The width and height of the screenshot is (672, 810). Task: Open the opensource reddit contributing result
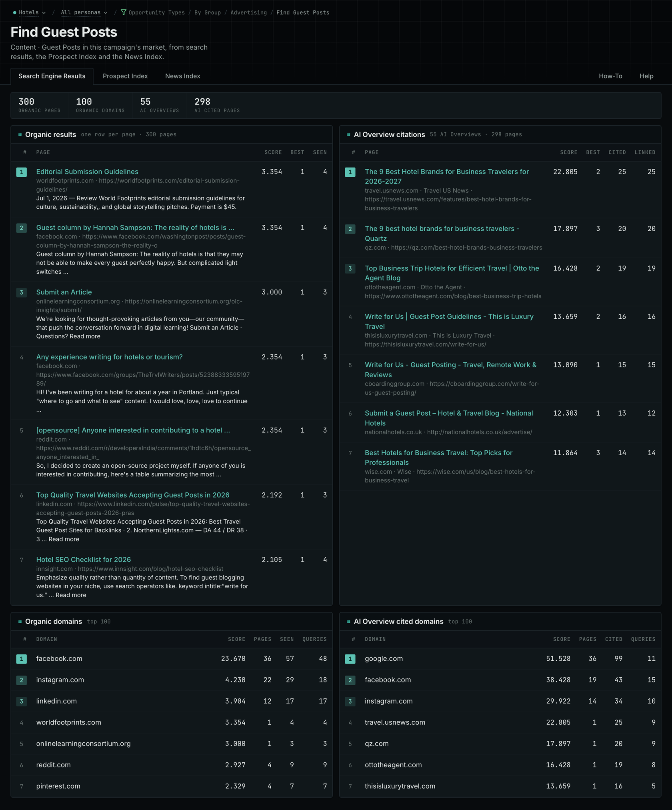[x=133, y=430]
